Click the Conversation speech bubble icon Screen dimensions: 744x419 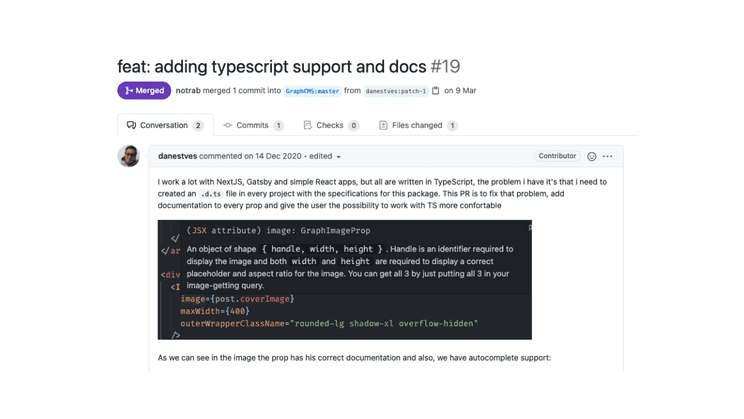[131, 126]
